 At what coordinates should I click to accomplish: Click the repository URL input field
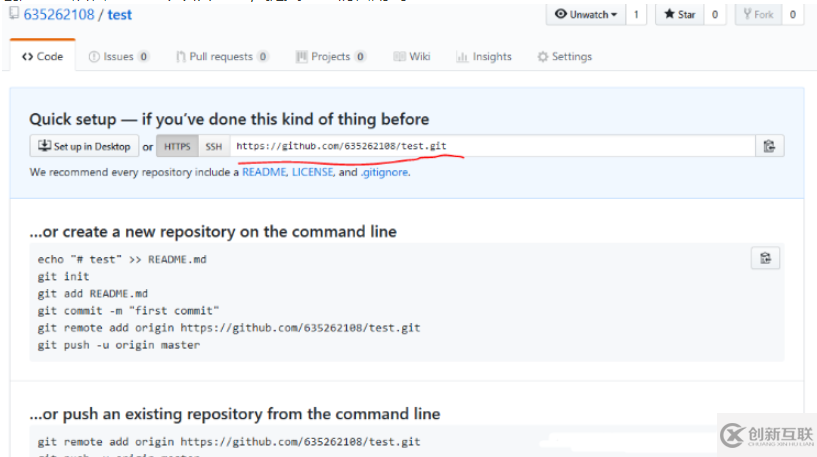tap(492, 146)
